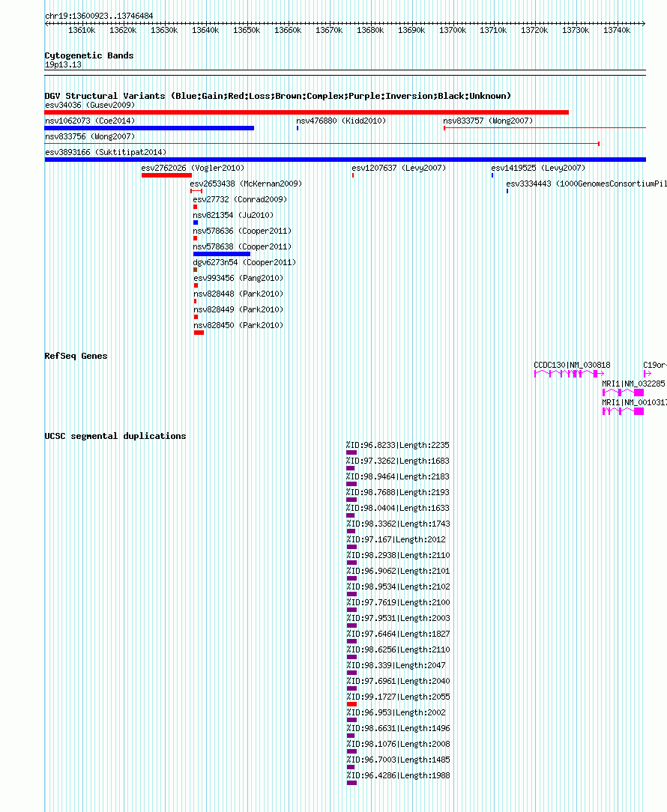Click the MRI1 NM_032285 transcript glyph
Viewport: 667px width, 812px height.
point(623,393)
